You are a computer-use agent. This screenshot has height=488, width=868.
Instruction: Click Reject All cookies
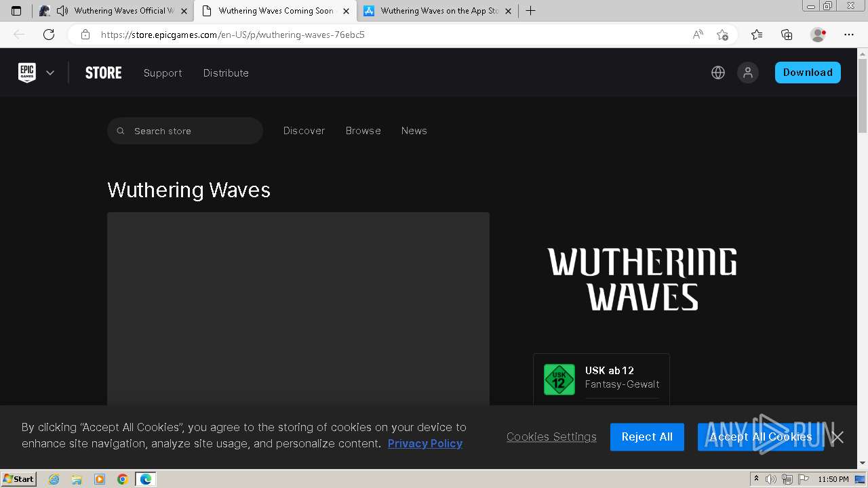tap(647, 437)
